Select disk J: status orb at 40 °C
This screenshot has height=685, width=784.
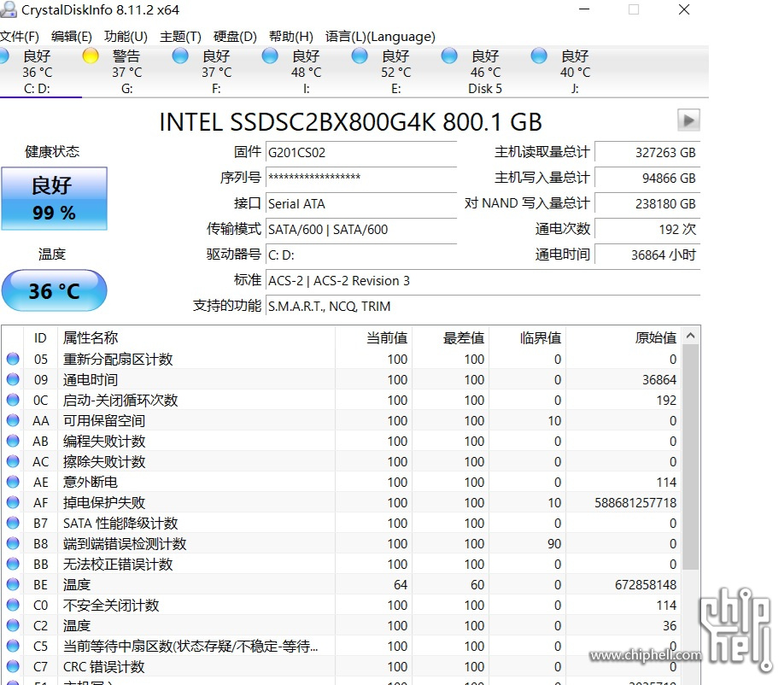coord(539,56)
